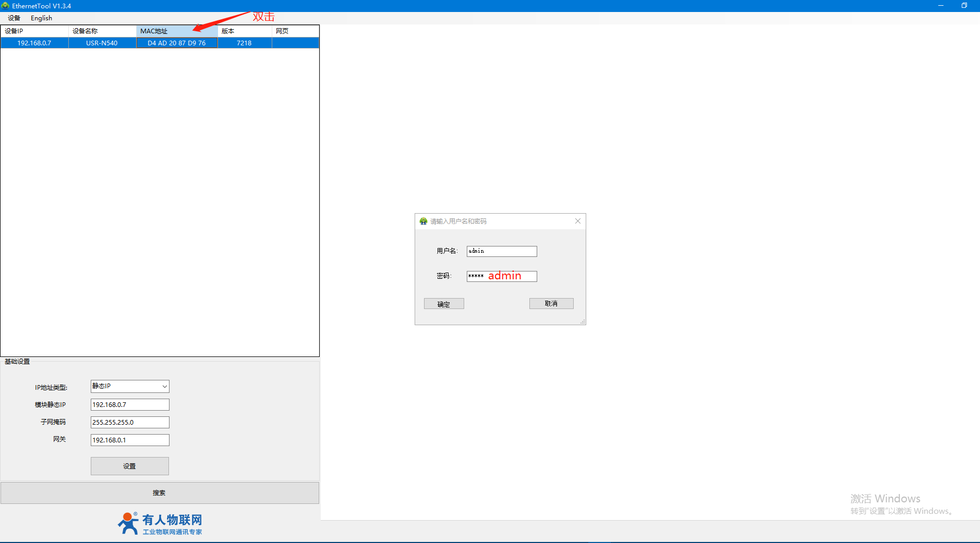
Task: Focus the 模块静态IP input field
Action: click(130, 405)
